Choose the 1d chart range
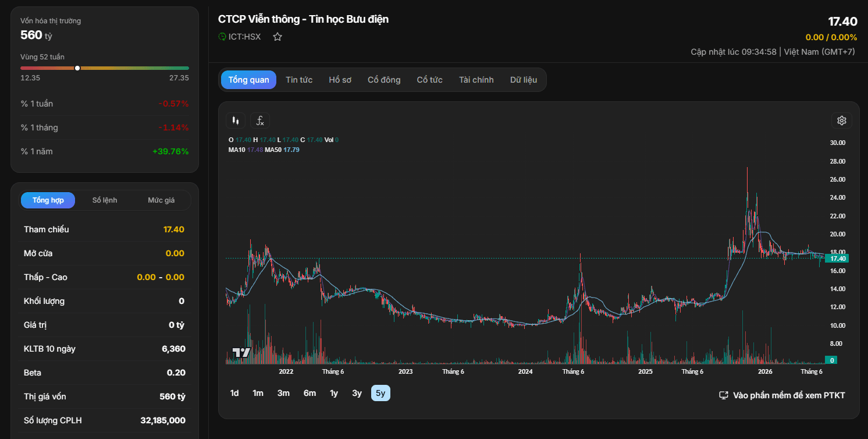Image resolution: width=868 pixels, height=439 pixels. point(234,393)
